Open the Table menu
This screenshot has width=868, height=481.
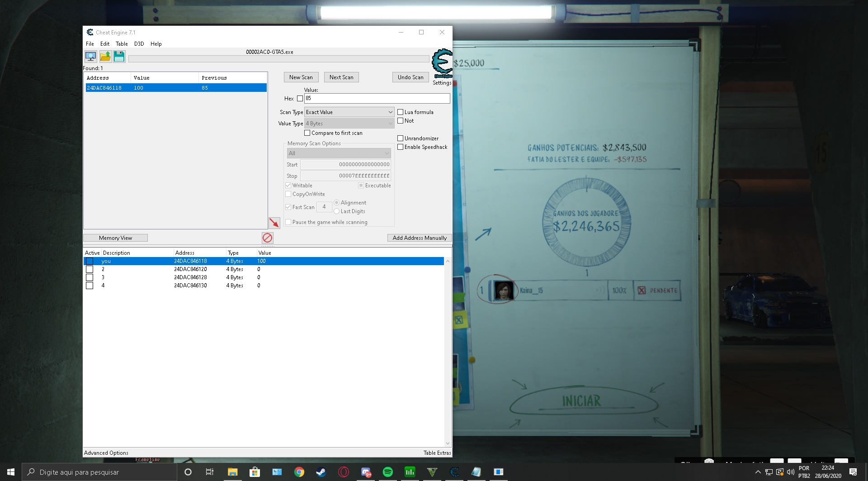(x=122, y=44)
